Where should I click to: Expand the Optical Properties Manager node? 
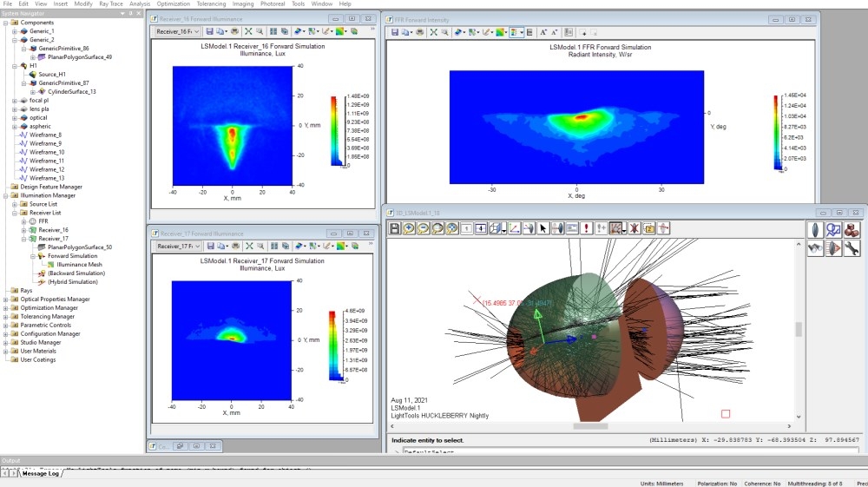tap(5, 299)
